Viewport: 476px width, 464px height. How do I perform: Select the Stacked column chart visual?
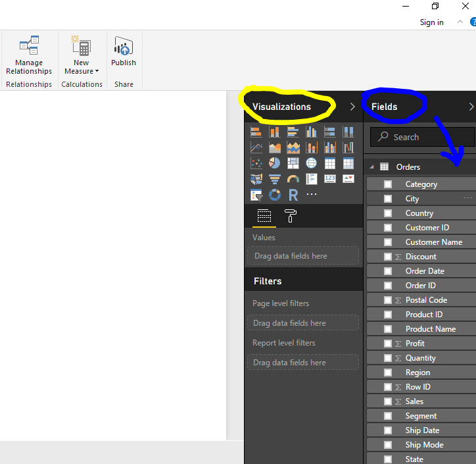click(x=275, y=132)
